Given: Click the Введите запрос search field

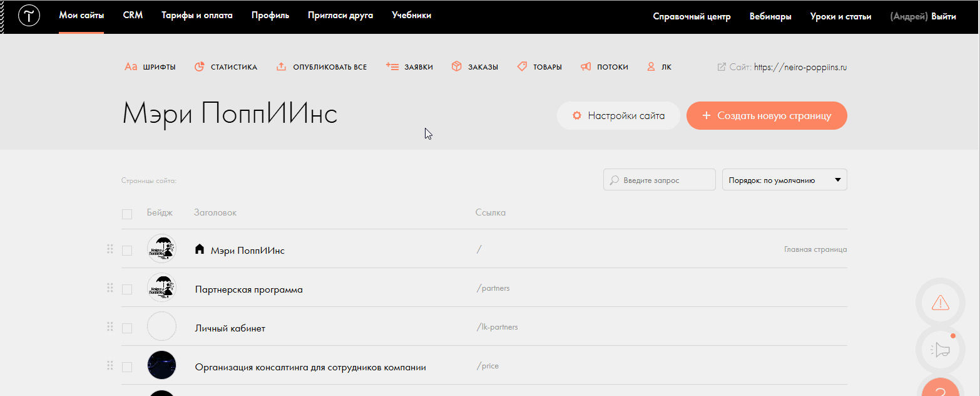Looking at the screenshot, I should tap(660, 180).
